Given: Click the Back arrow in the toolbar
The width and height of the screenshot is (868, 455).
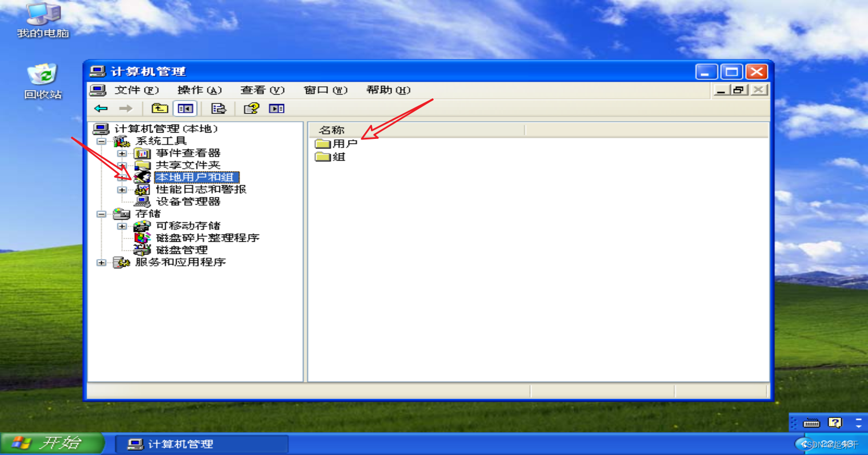Looking at the screenshot, I should (101, 109).
